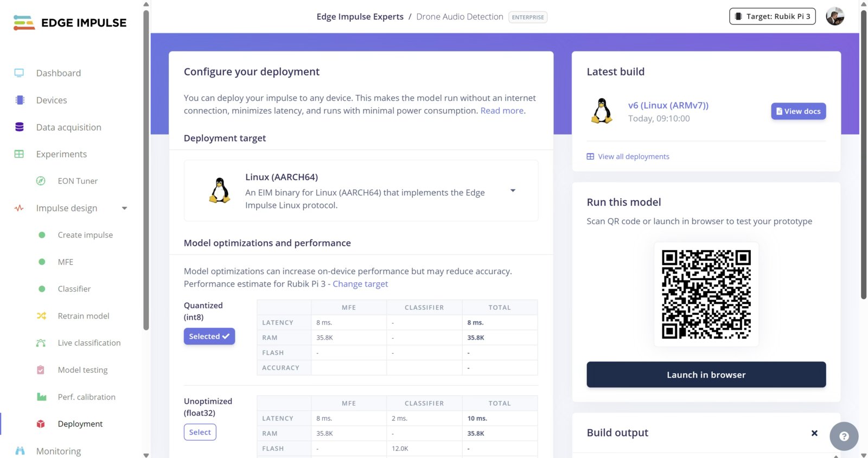
Task: Click the Perf. calibration chart icon
Action: coord(41,397)
